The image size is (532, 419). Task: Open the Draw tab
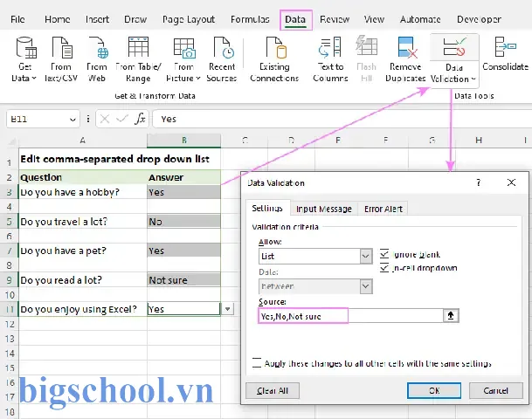(x=135, y=20)
